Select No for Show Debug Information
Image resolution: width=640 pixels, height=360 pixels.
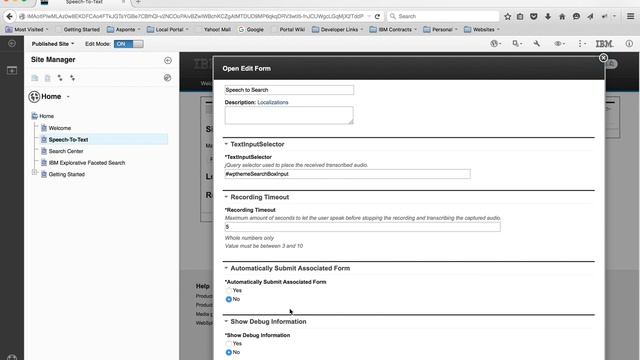pos(229,352)
